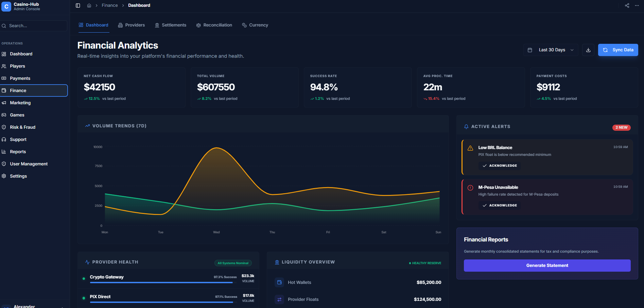
Task: Click inside the Search input field
Action: pos(34,25)
